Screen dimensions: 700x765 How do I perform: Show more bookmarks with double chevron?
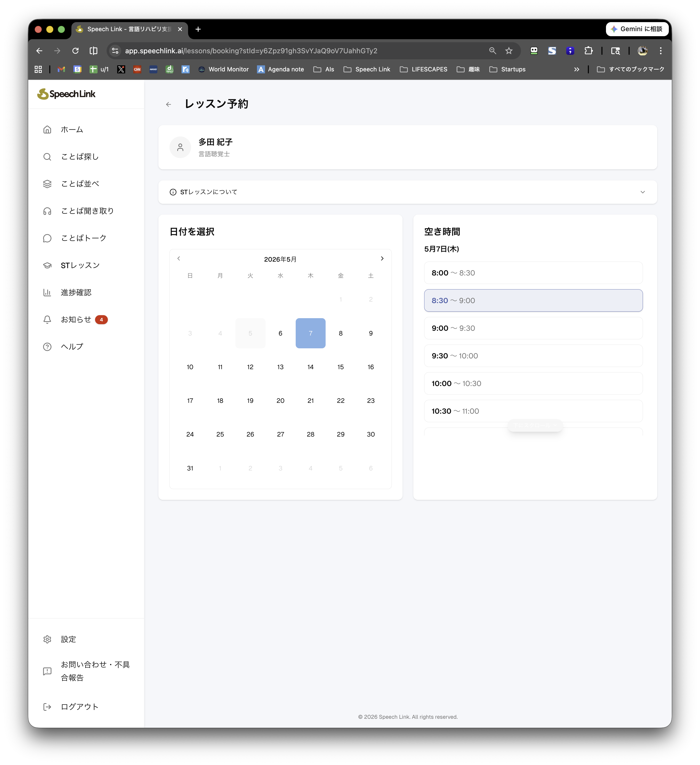pos(576,69)
